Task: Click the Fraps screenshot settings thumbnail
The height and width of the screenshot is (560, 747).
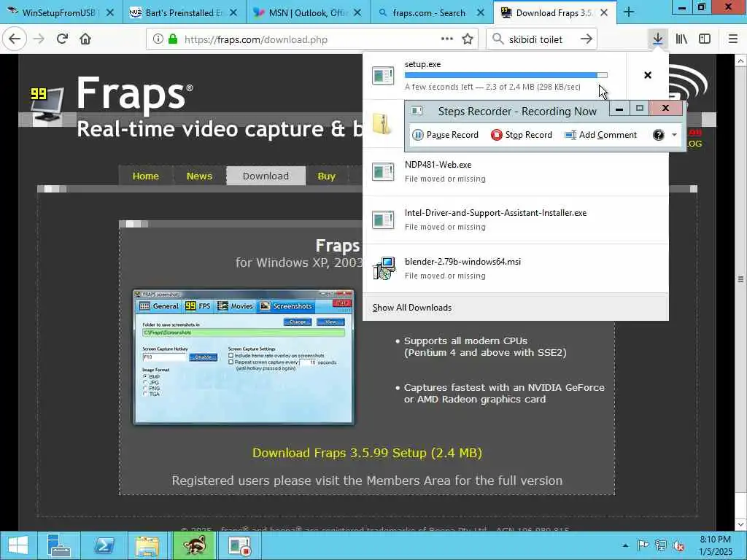Action: tap(244, 357)
